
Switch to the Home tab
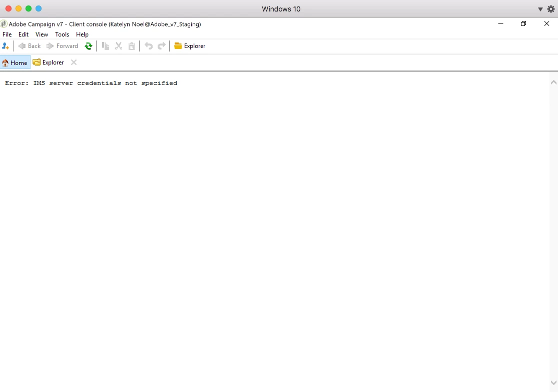(x=15, y=62)
